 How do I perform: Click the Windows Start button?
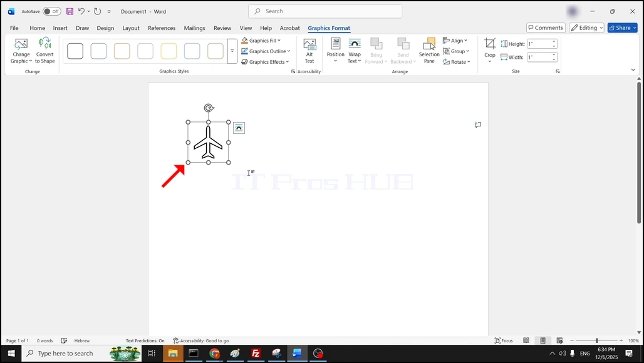11,353
